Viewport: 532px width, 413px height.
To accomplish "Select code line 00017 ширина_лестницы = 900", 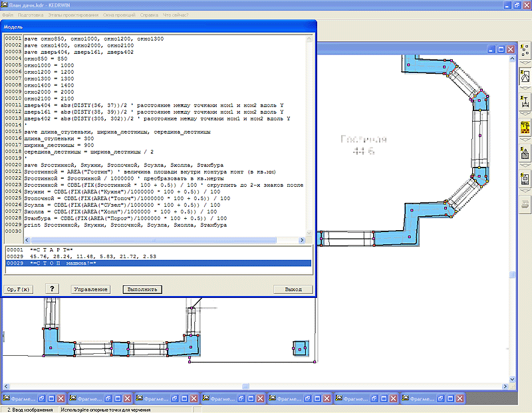I will (x=59, y=145).
